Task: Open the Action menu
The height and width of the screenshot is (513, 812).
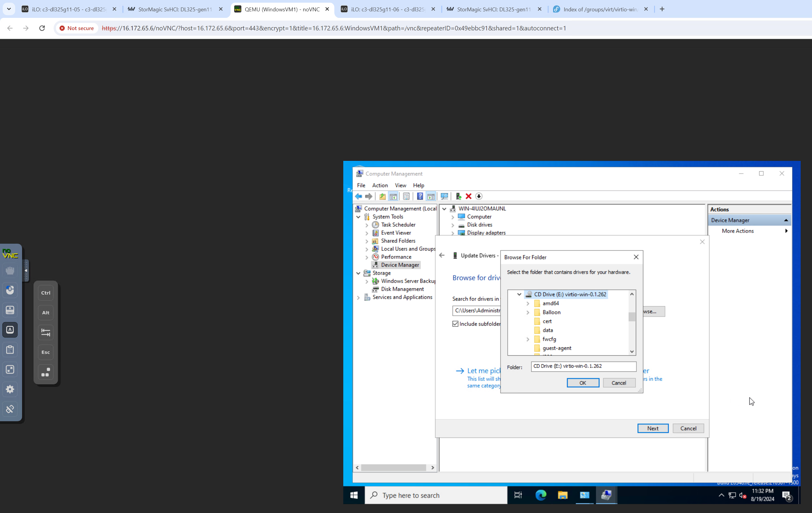Action: click(380, 185)
